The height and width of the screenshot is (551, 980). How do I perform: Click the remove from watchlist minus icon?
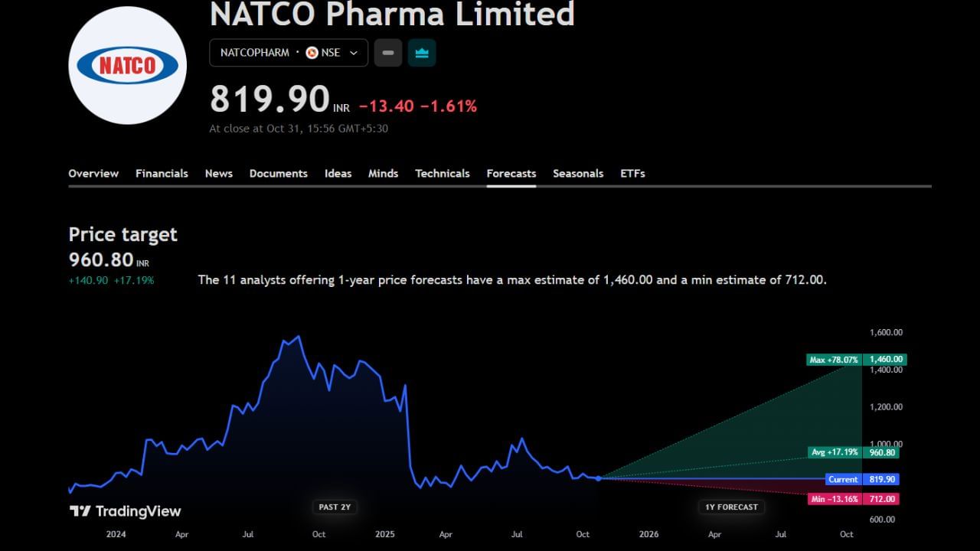click(387, 52)
